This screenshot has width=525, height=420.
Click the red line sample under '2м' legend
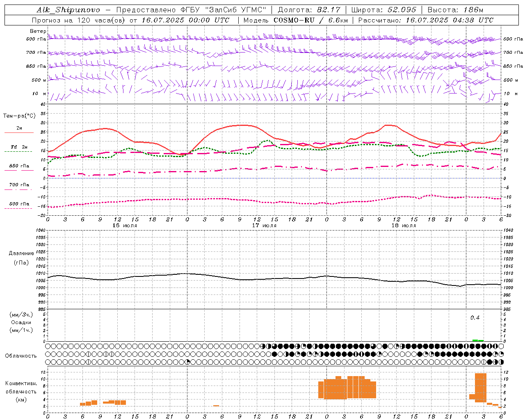pyautogui.click(x=19, y=133)
